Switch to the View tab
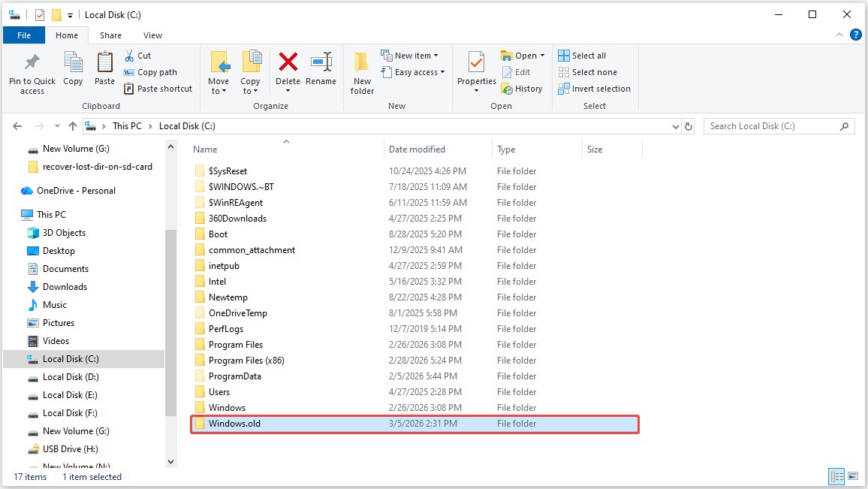 pos(152,35)
